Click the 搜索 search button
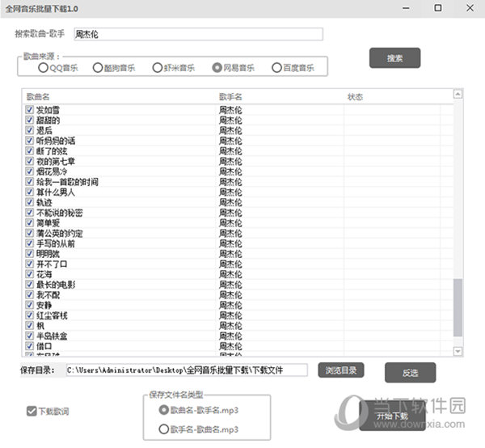Image resolution: width=485 pixels, height=448 pixels. tap(394, 58)
